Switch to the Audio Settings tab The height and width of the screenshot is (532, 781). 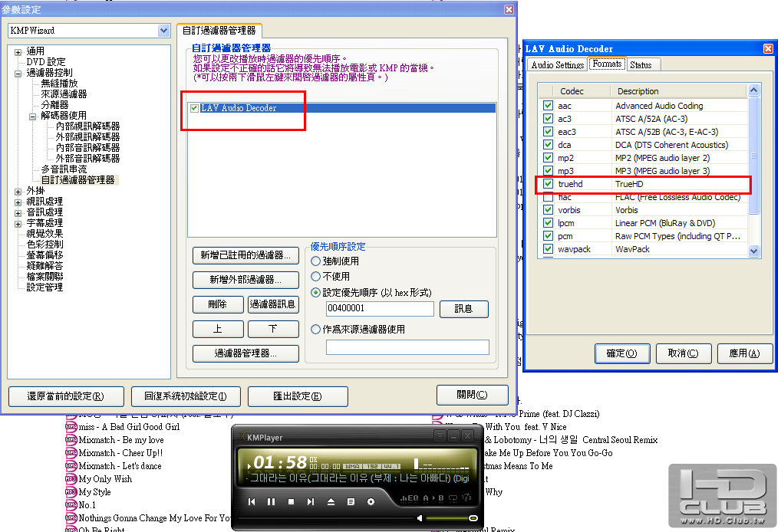tap(557, 64)
